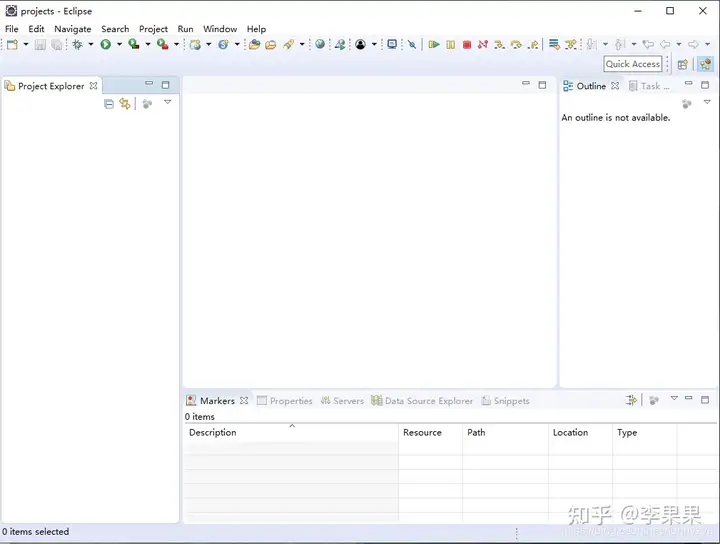Click the black circular profile icon
This screenshot has height=544, width=720.
pos(361,45)
